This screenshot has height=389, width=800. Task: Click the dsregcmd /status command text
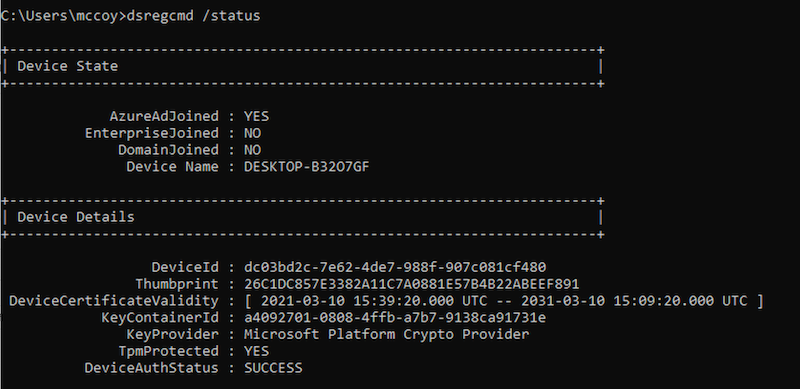tap(193, 16)
